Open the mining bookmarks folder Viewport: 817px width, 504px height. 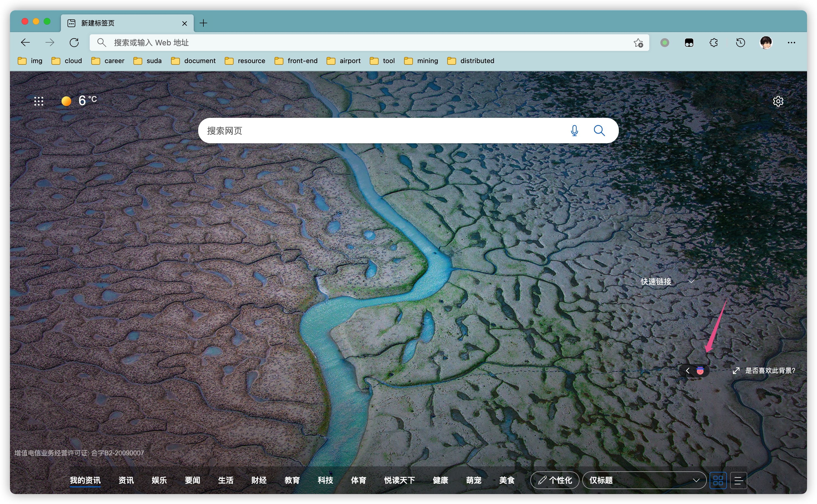tap(421, 61)
